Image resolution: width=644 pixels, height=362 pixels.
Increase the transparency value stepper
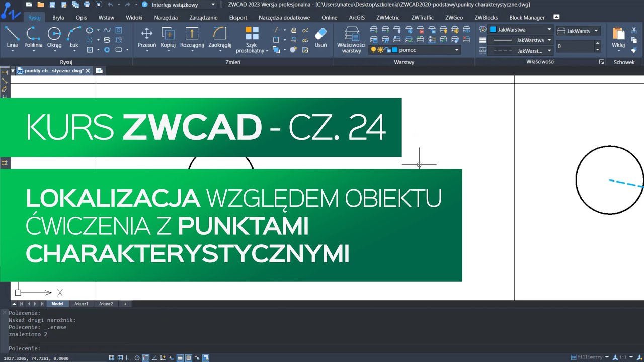[597, 43]
